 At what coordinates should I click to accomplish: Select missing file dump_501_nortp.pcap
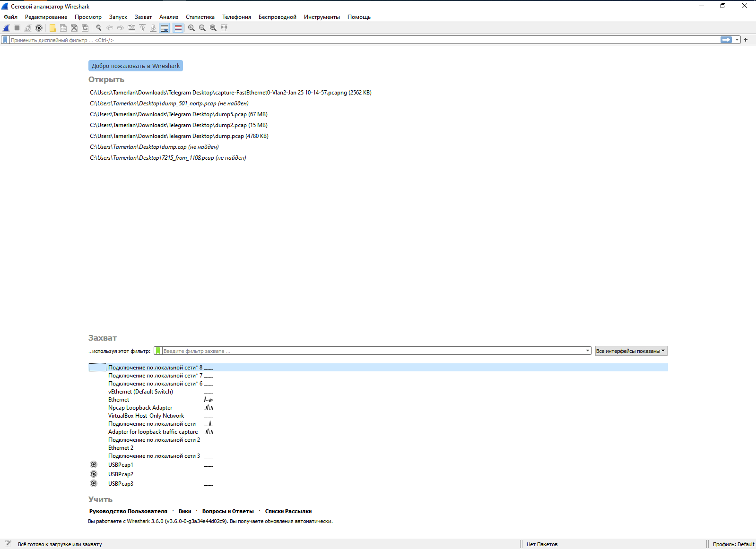tap(169, 103)
